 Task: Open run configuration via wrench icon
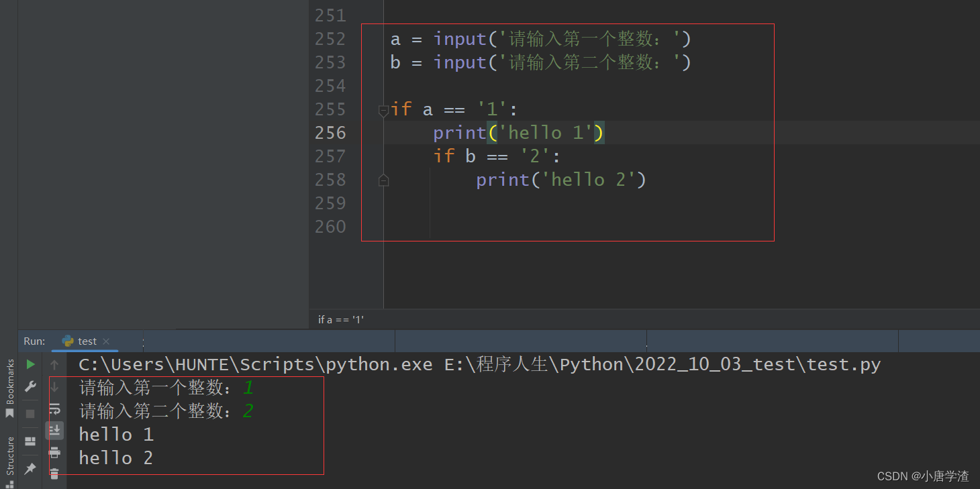coord(30,386)
